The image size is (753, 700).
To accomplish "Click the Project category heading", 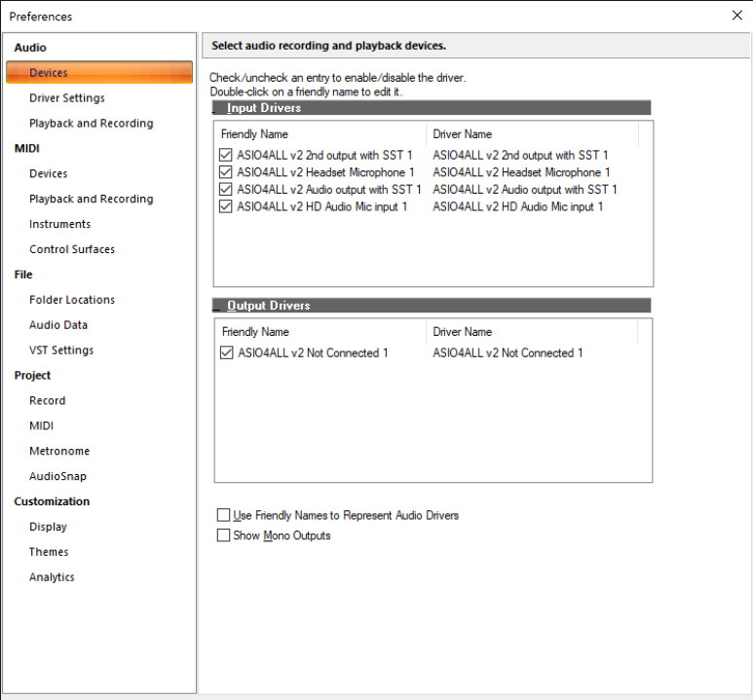I will pyautogui.click(x=32, y=376).
